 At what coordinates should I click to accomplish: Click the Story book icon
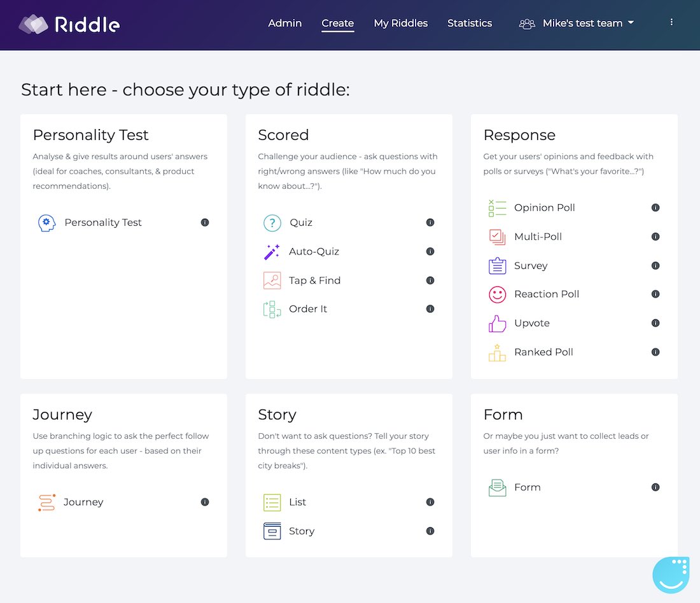[272, 531]
